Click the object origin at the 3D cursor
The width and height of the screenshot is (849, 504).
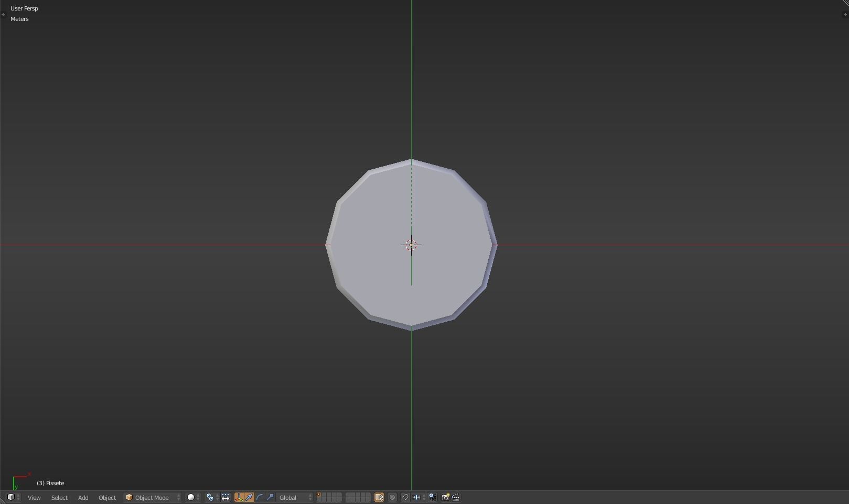click(411, 245)
